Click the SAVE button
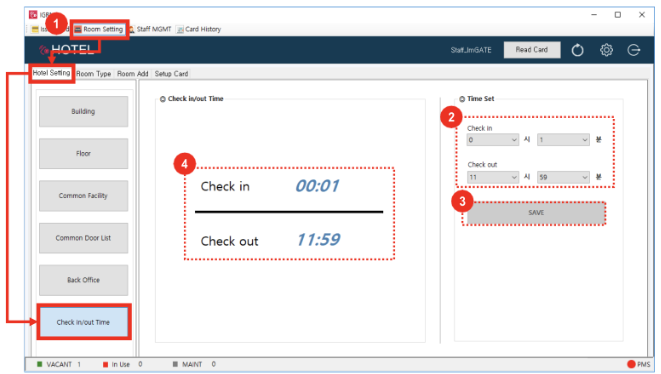The height and width of the screenshot is (374, 661). point(536,213)
